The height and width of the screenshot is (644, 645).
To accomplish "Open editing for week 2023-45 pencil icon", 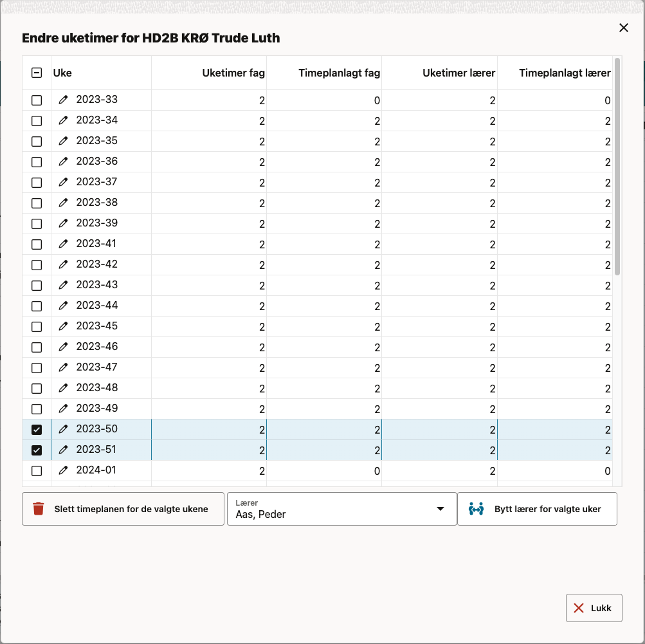I will [63, 326].
